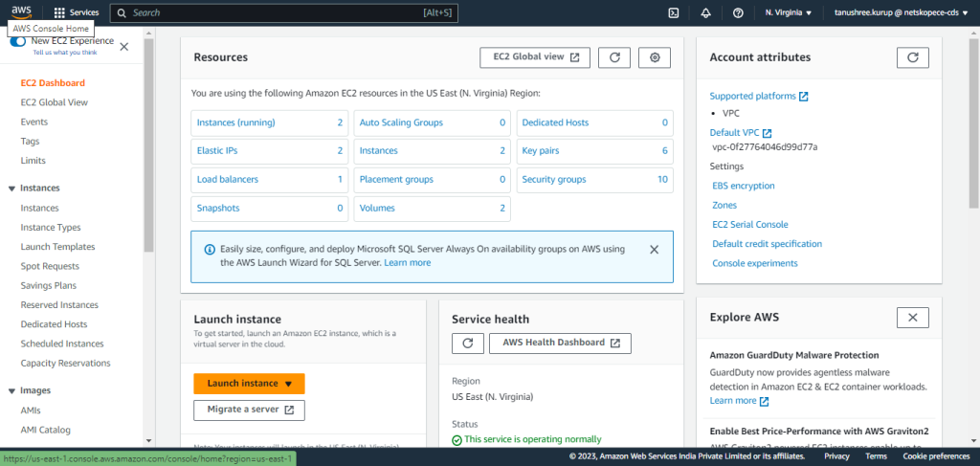Image resolution: width=980 pixels, height=466 pixels.
Task: Open the Services grid menu
Action: pyautogui.click(x=77, y=12)
